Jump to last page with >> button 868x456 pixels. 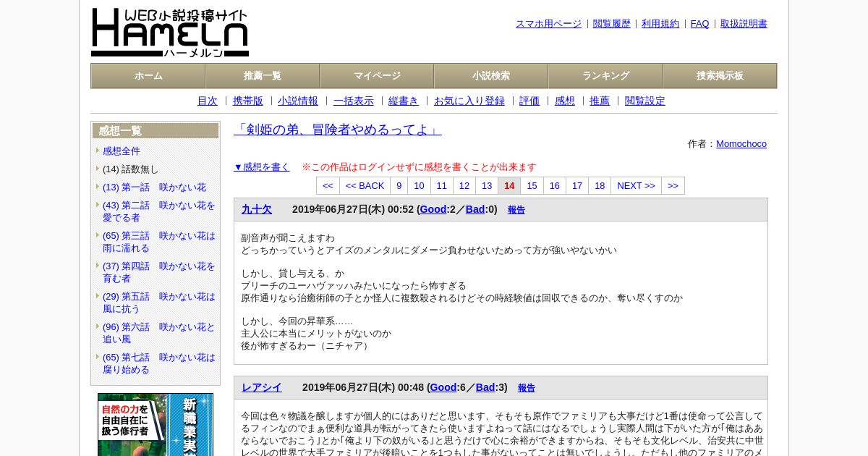tap(673, 186)
